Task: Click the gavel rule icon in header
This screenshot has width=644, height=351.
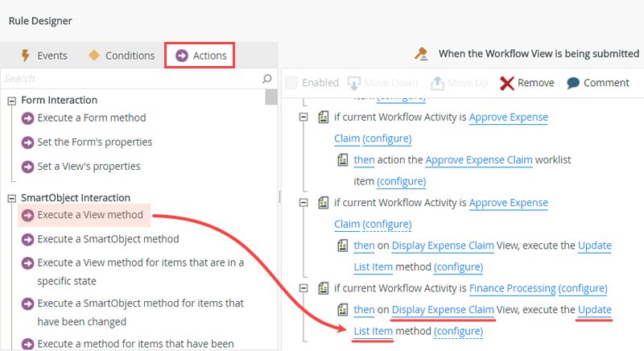Action: (421, 54)
